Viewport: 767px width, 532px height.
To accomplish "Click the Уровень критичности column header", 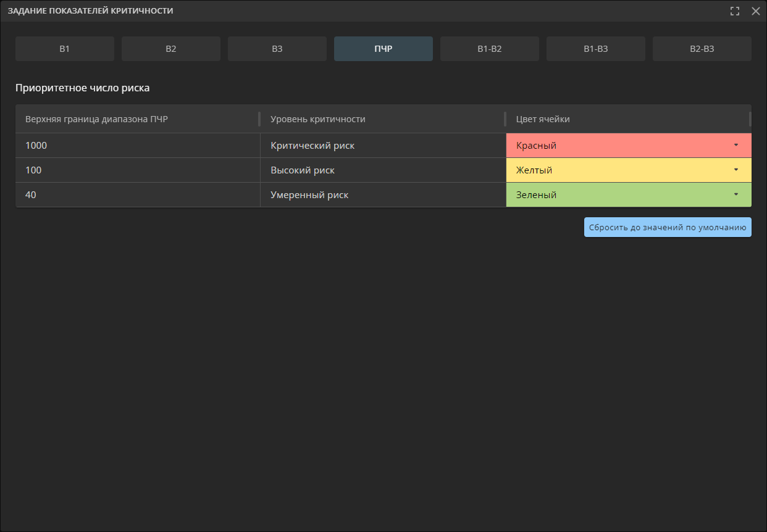I will [x=383, y=119].
